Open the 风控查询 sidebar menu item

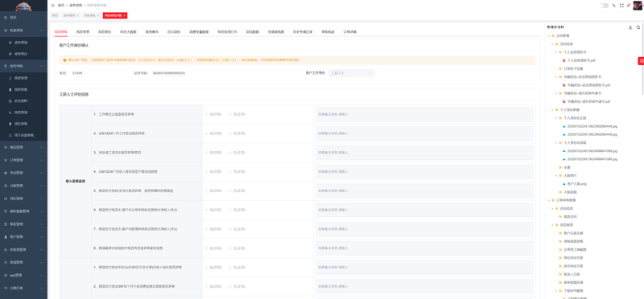(24, 112)
